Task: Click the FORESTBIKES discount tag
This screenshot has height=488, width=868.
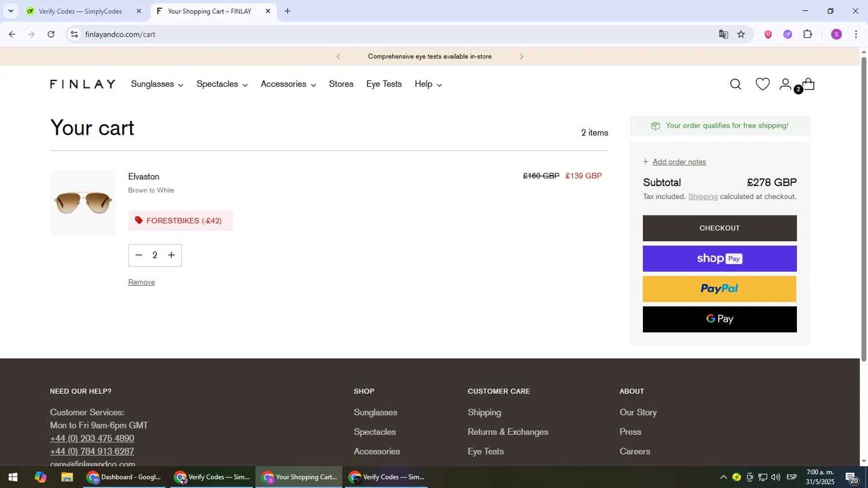Action: 180,221
